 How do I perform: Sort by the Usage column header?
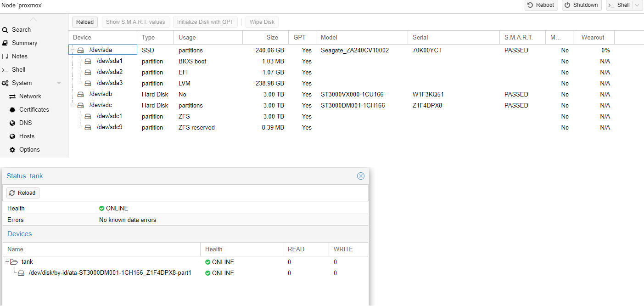(208, 37)
